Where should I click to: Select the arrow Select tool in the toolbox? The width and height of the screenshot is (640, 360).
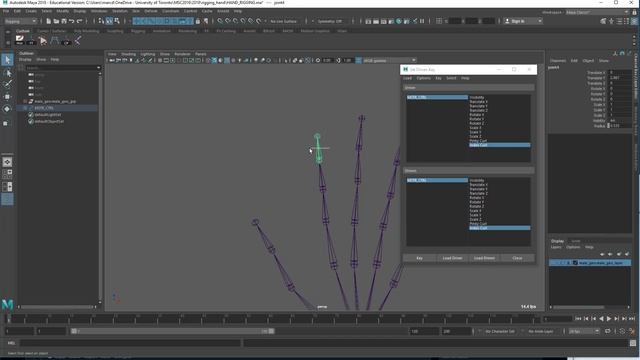(x=7, y=60)
